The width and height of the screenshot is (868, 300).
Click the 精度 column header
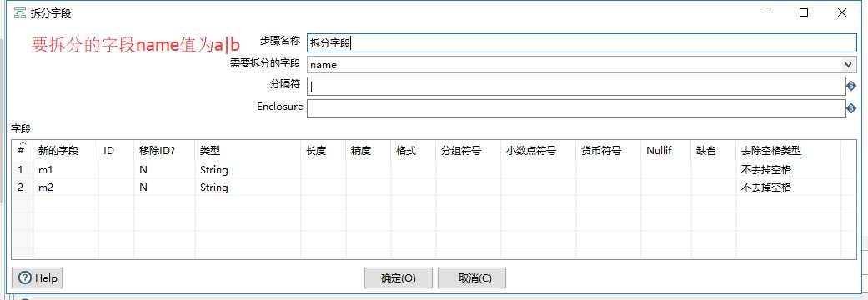[369, 151]
